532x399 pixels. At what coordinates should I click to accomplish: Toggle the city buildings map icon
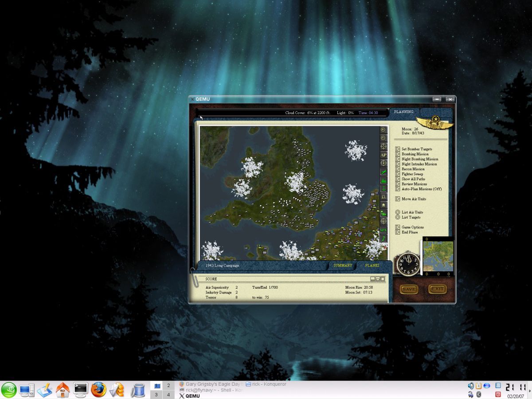383,196
